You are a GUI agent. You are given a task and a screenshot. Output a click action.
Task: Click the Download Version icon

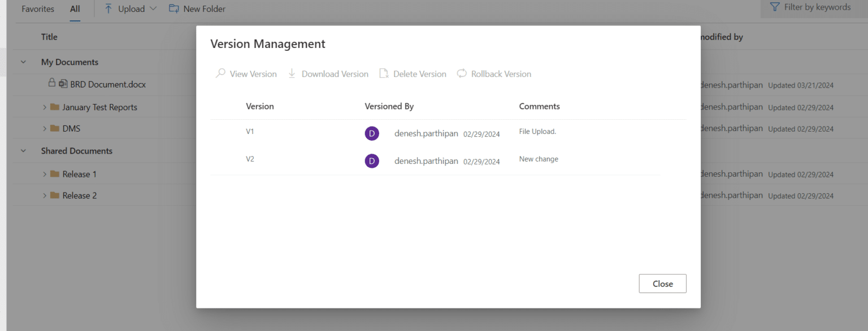coord(292,73)
